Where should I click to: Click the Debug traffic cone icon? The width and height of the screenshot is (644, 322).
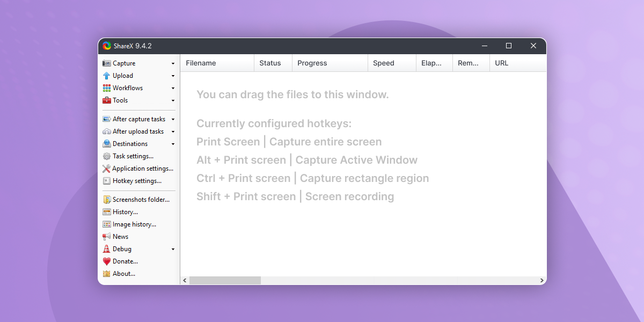107,249
